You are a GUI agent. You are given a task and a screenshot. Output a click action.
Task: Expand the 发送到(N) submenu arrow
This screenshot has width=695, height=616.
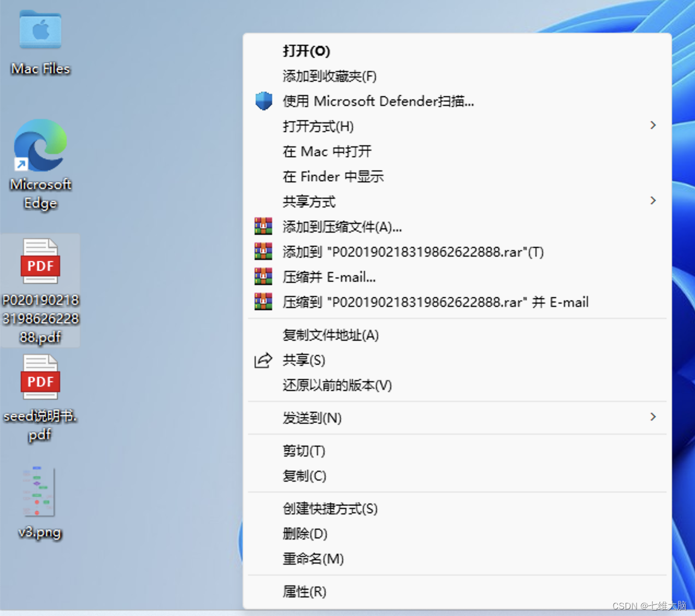(x=653, y=417)
